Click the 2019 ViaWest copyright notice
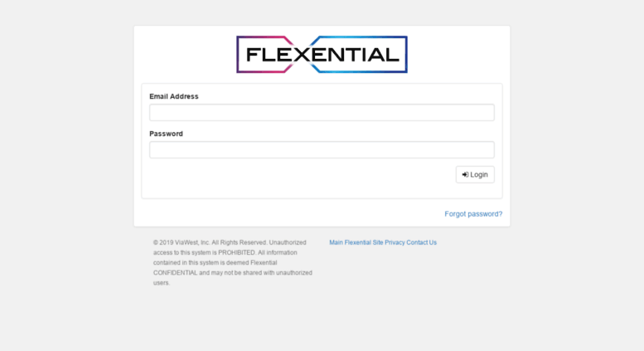 (x=233, y=263)
